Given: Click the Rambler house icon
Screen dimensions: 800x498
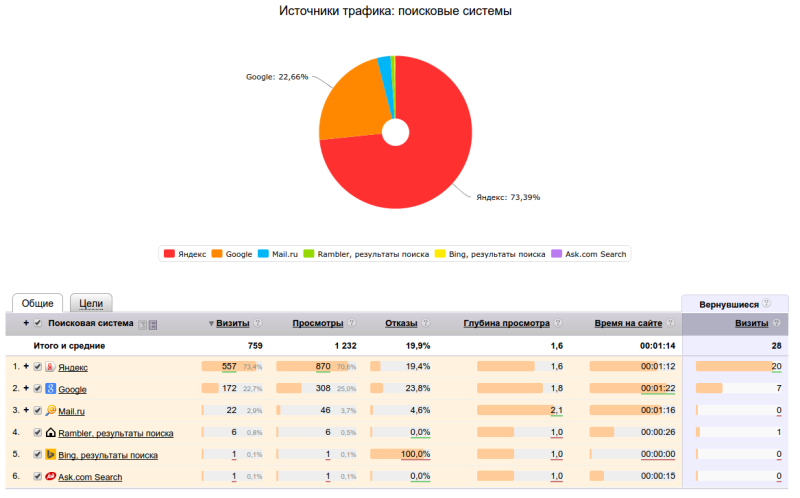Looking at the screenshot, I should (50, 432).
